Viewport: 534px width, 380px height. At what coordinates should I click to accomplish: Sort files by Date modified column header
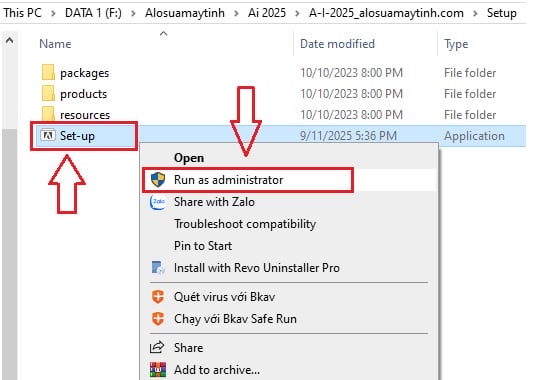pos(337,44)
